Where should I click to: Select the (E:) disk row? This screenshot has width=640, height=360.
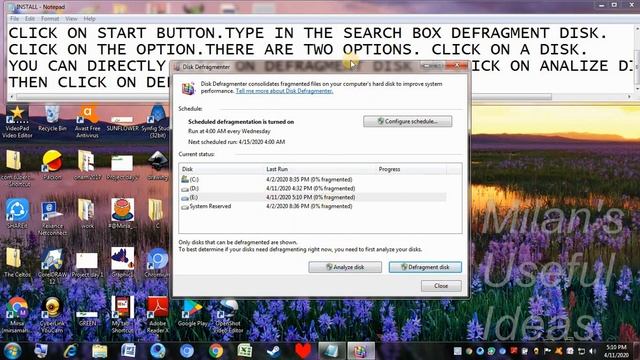point(313,197)
